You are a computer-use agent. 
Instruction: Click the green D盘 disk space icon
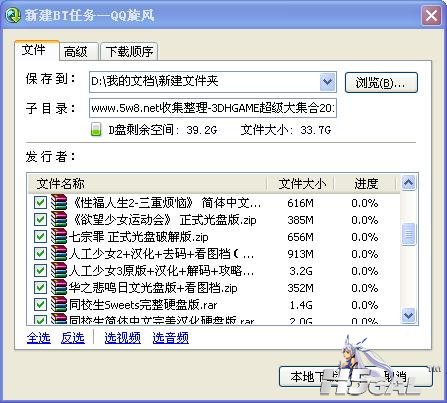coord(96,130)
